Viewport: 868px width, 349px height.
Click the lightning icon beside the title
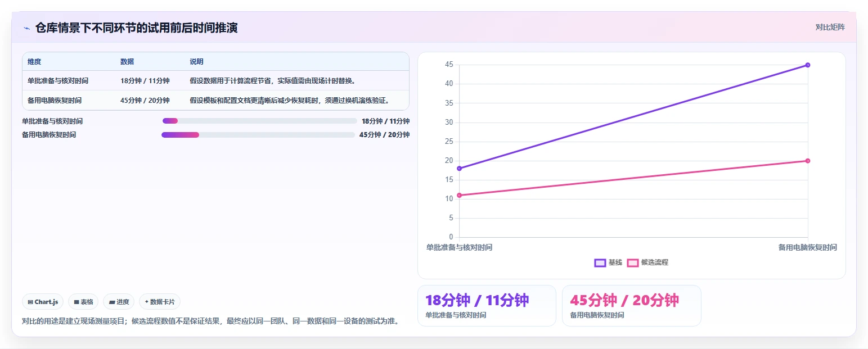[x=27, y=28]
